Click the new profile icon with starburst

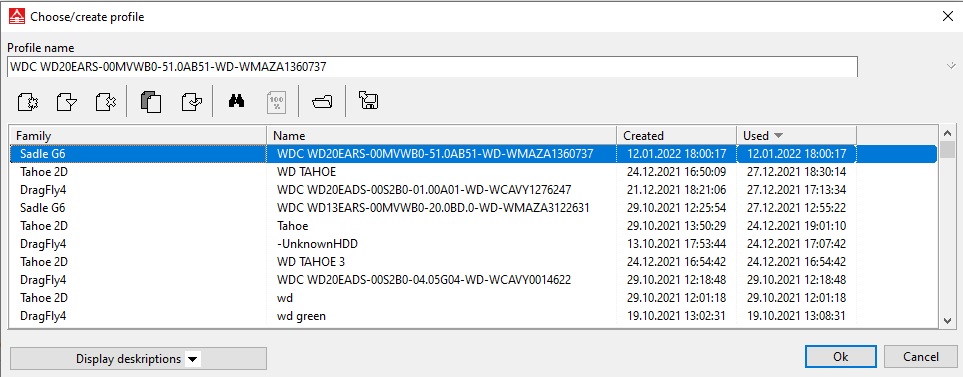pos(28,102)
